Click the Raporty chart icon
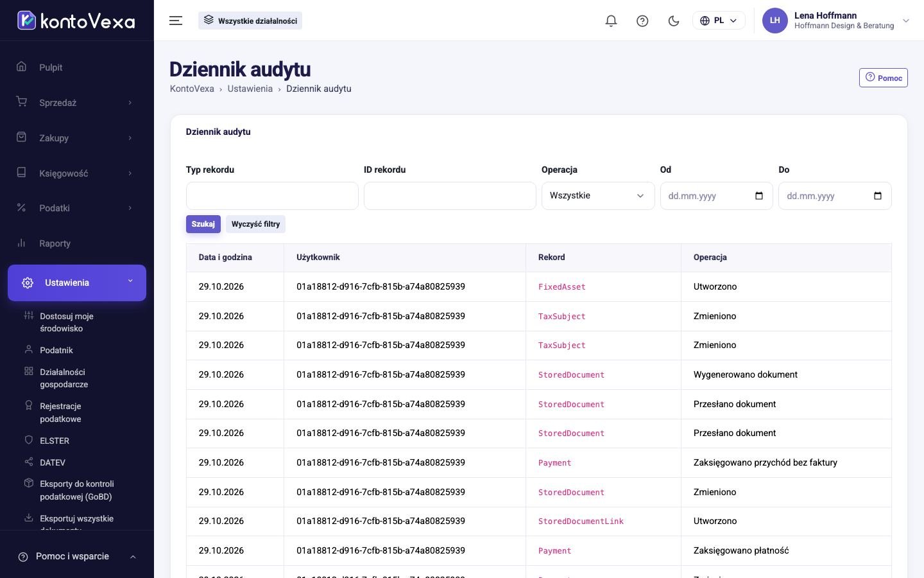Image resolution: width=924 pixels, height=578 pixels. (x=21, y=243)
